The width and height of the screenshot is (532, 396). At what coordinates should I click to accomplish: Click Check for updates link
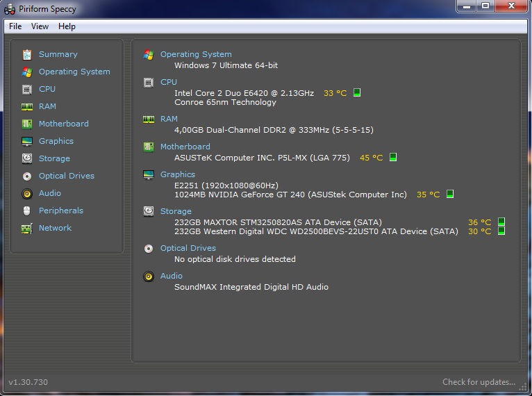point(479,382)
